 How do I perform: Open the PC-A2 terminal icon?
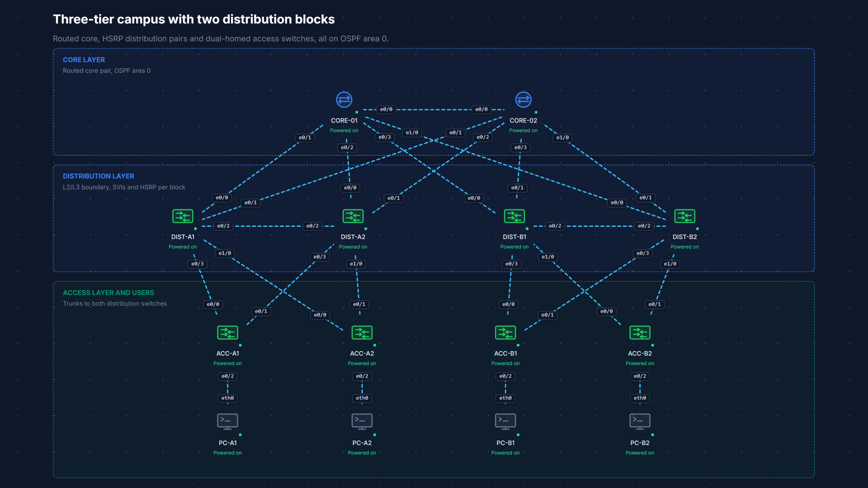(x=362, y=422)
